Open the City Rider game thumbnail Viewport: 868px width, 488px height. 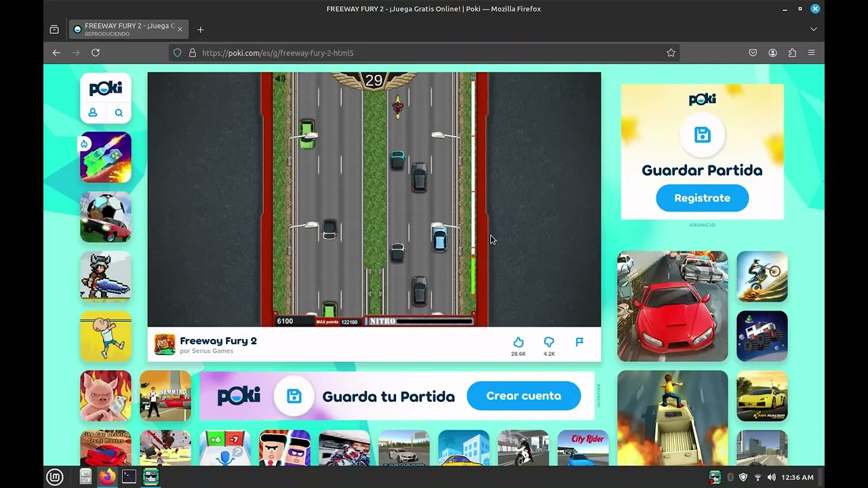[583, 448]
